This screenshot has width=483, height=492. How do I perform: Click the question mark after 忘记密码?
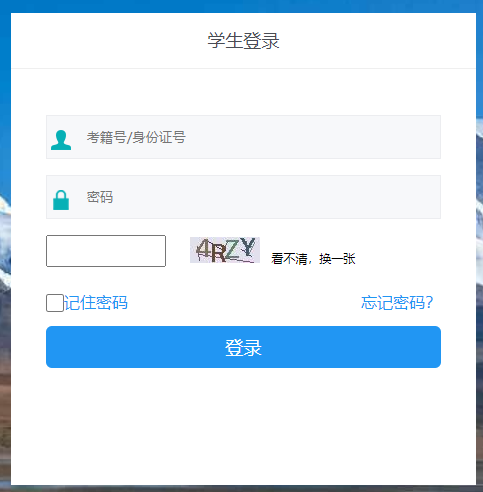tap(429, 303)
